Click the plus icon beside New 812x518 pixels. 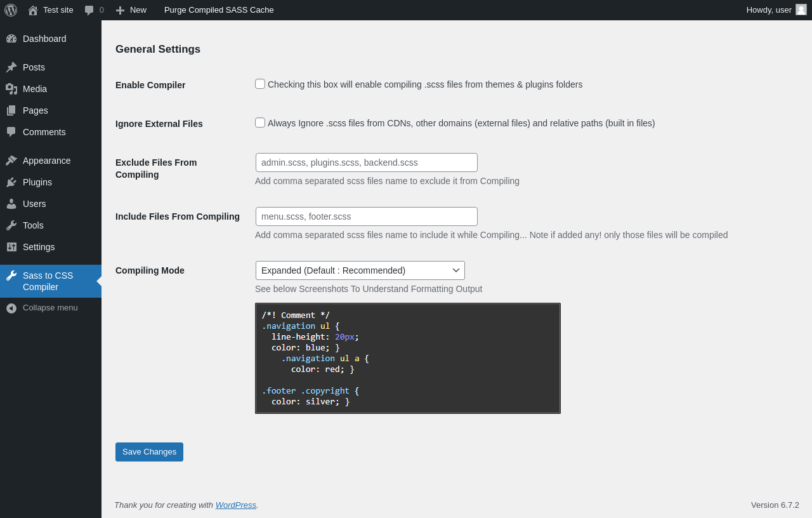(120, 10)
